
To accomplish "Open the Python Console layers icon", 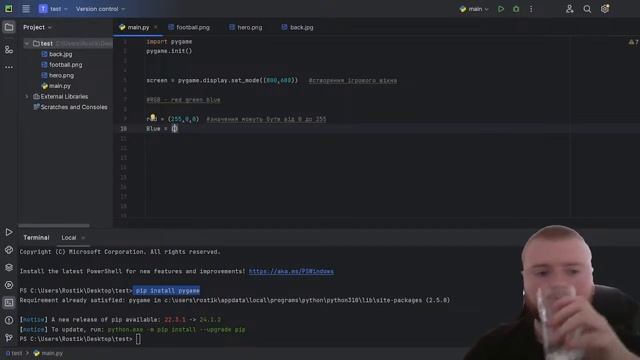I will coord(9,267).
